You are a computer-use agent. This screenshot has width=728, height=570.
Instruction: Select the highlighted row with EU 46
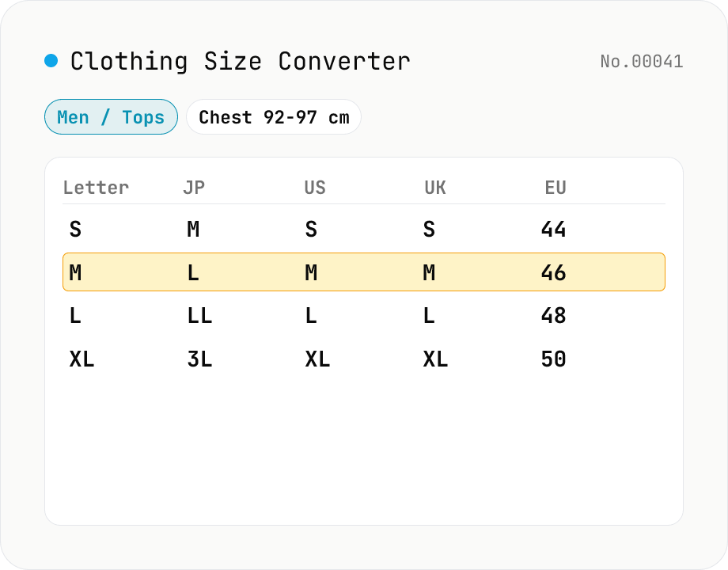click(x=364, y=272)
